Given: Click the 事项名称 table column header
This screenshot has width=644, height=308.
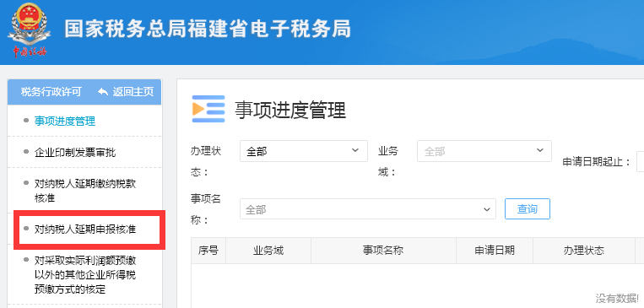Looking at the screenshot, I should [383, 251].
